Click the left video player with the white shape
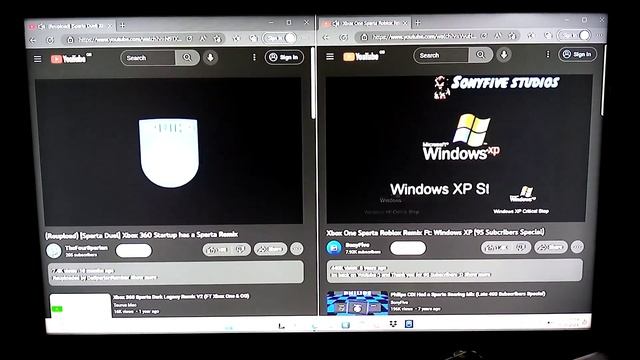Viewport: 640px width, 360px height. pos(169,151)
